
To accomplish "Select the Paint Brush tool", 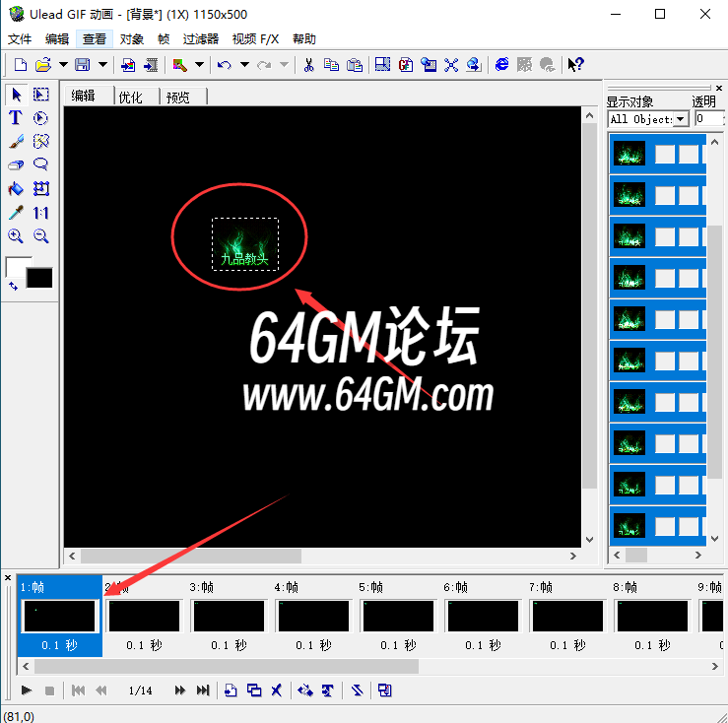I will pos(16,141).
